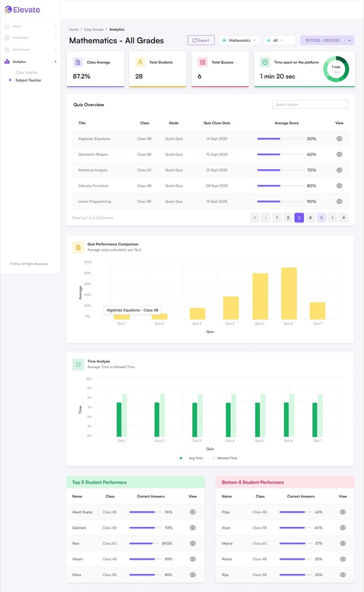Go to Easy Elevate breadcrumb link
Screen dimensions: 364x592
pos(94,30)
